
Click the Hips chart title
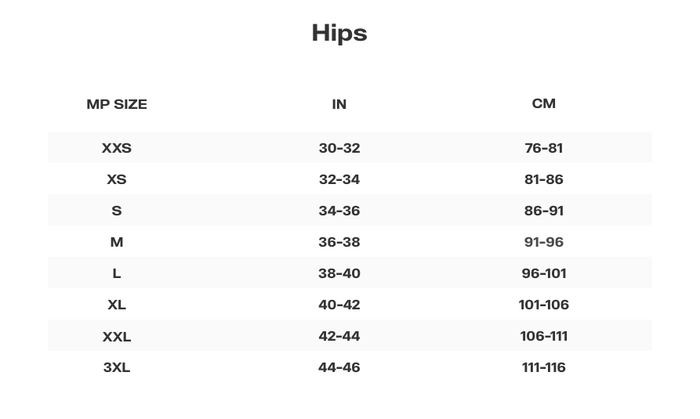pyautogui.click(x=339, y=33)
